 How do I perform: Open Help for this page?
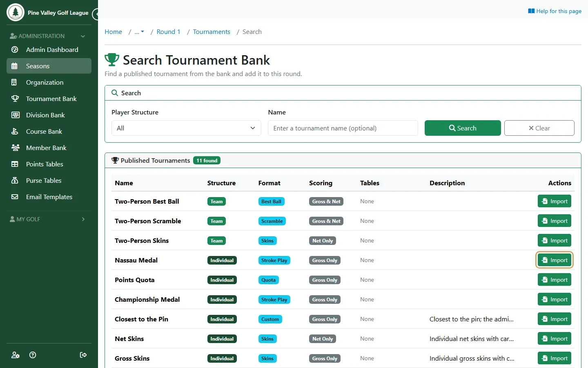click(555, 11)
